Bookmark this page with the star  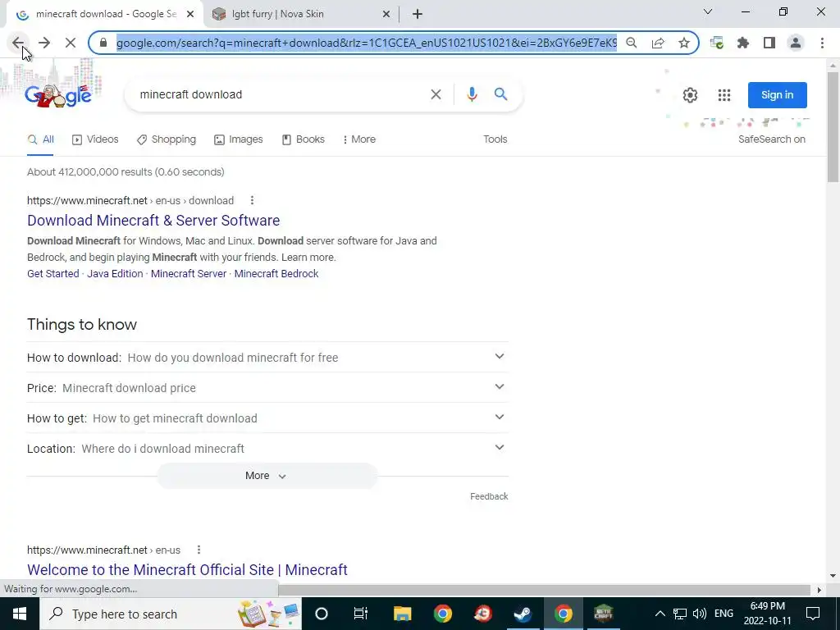684,43
